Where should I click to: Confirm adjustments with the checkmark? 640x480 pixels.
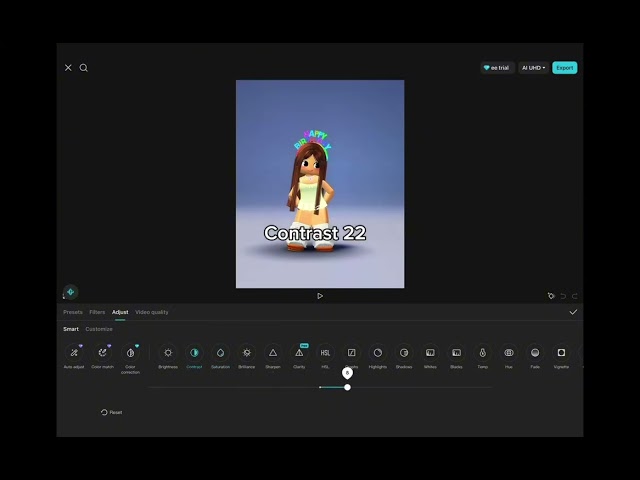[573, 312]
